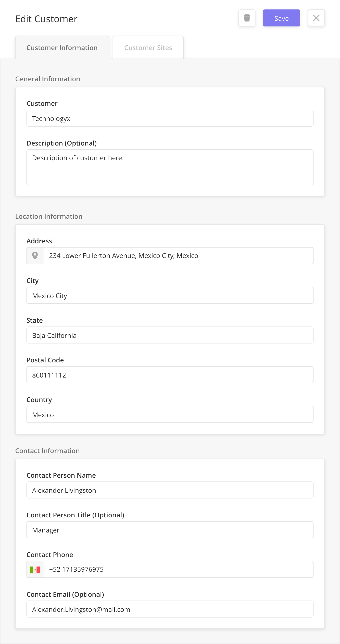Open the Mexico flag country code selector
Viewport: 340px width, 644px height.
pyautogui.click(x=35, y=569)
